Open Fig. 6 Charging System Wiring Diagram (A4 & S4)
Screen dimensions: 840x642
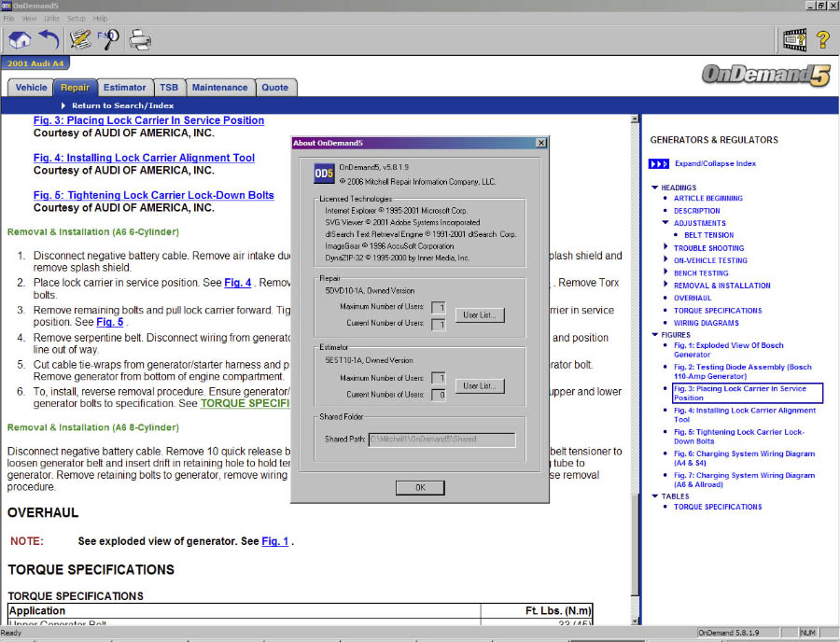[x=744, y=458]
